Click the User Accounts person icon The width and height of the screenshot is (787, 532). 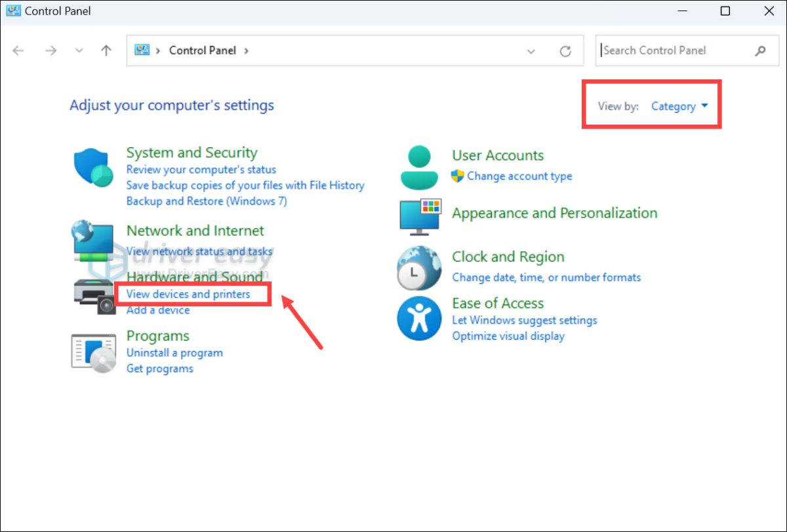point(419,167)
